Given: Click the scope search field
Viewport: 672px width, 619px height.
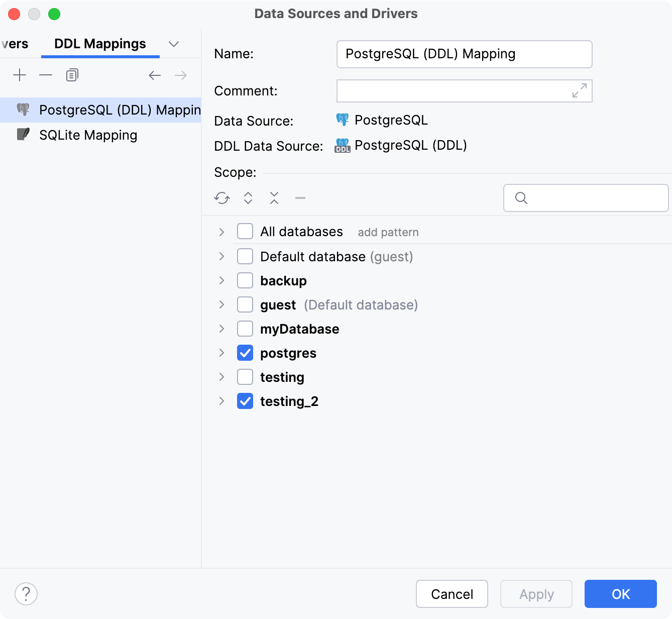Looking at the screenshot, I should pos(586,198).
